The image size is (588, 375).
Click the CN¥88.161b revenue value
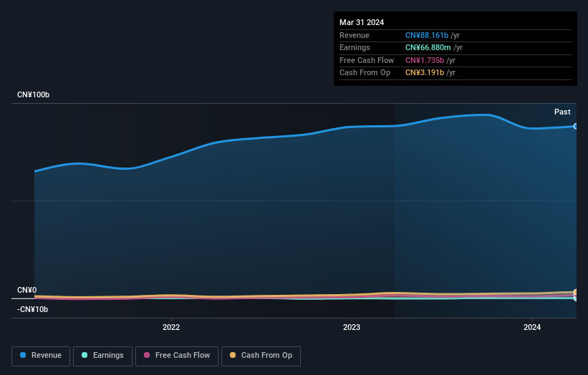point(427,35)
